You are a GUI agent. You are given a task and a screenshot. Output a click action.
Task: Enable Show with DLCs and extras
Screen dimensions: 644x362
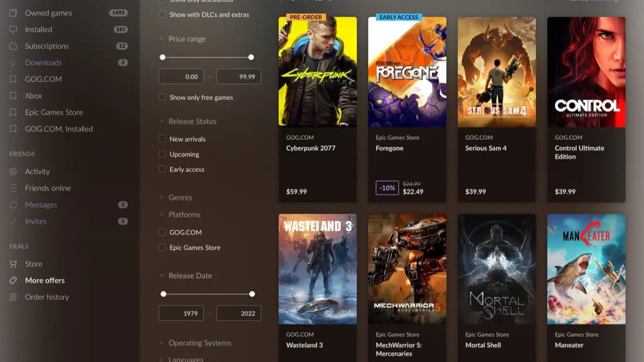162,15
